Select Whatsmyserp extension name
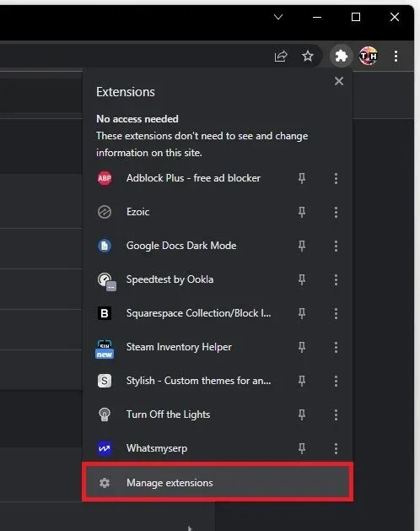 coord(157,448)
